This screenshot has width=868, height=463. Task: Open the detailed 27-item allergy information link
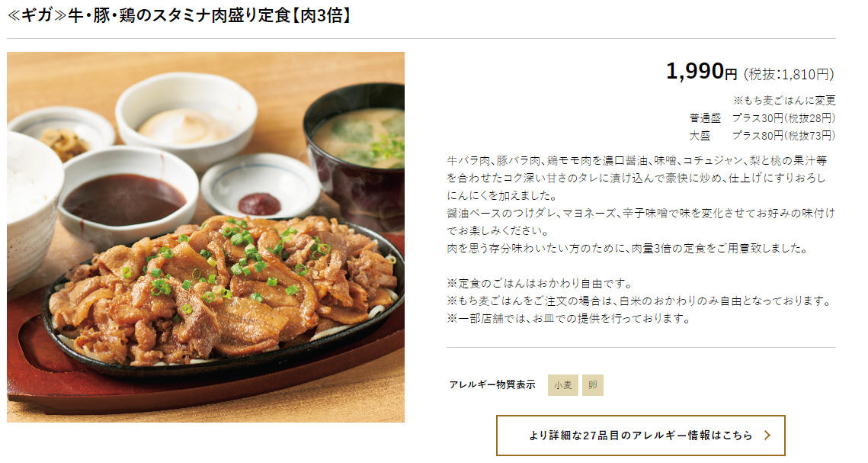pyautogui.click(x=640, y=436)
